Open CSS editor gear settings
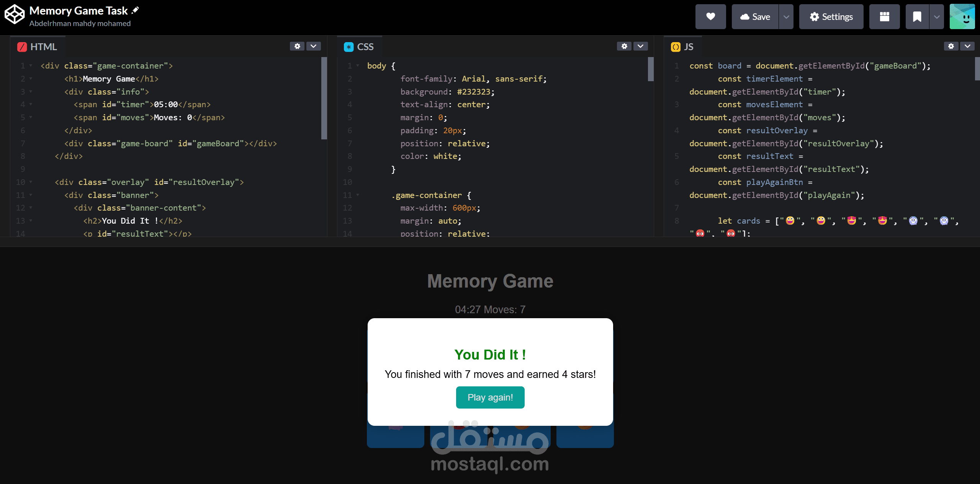This screenshot has height=484, width=980. 624,46
